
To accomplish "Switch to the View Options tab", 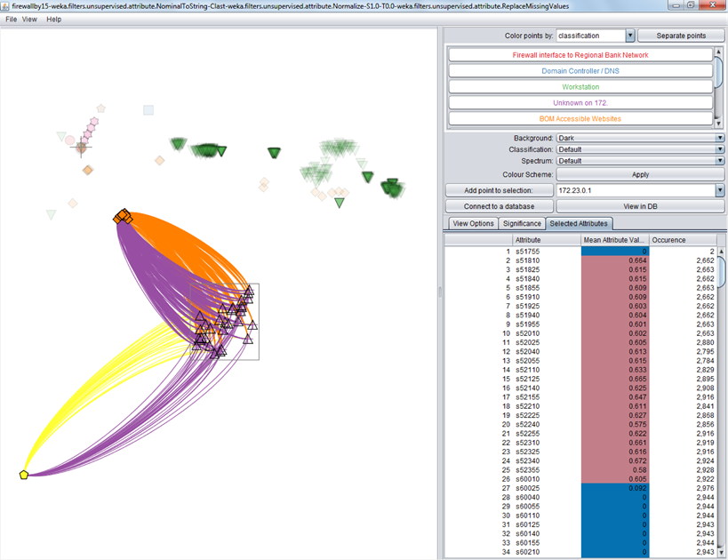I will pyautogui.click(x=473, y=223).
